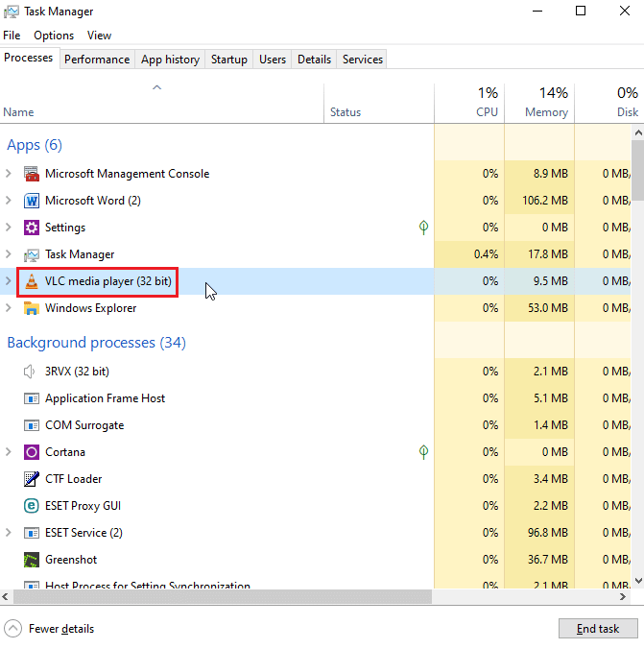
Task: Expand the Settings process group
Action: coord(9,228)
